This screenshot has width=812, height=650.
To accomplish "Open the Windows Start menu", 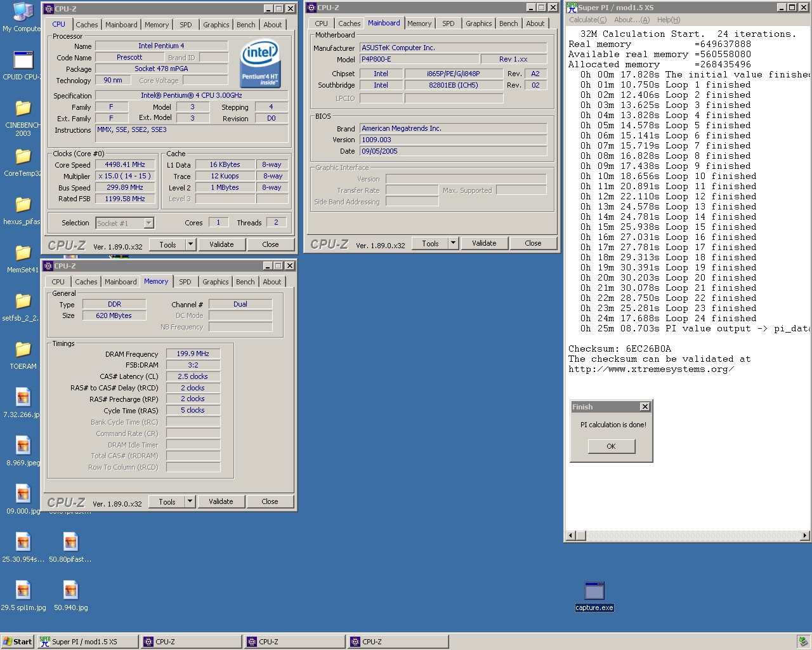I will (x=18, y=642).
